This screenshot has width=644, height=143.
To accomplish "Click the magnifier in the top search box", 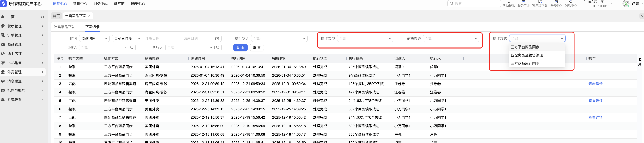I will click(451, 4).
